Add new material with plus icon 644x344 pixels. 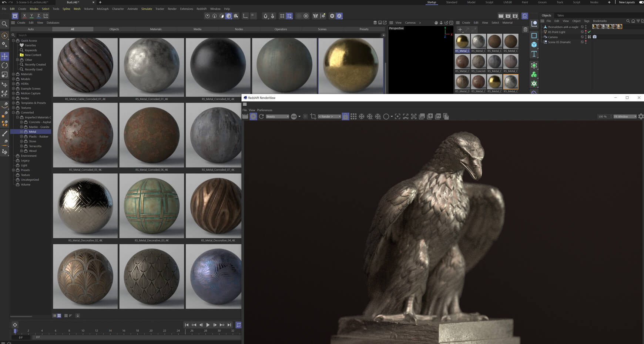coord(460,30)
